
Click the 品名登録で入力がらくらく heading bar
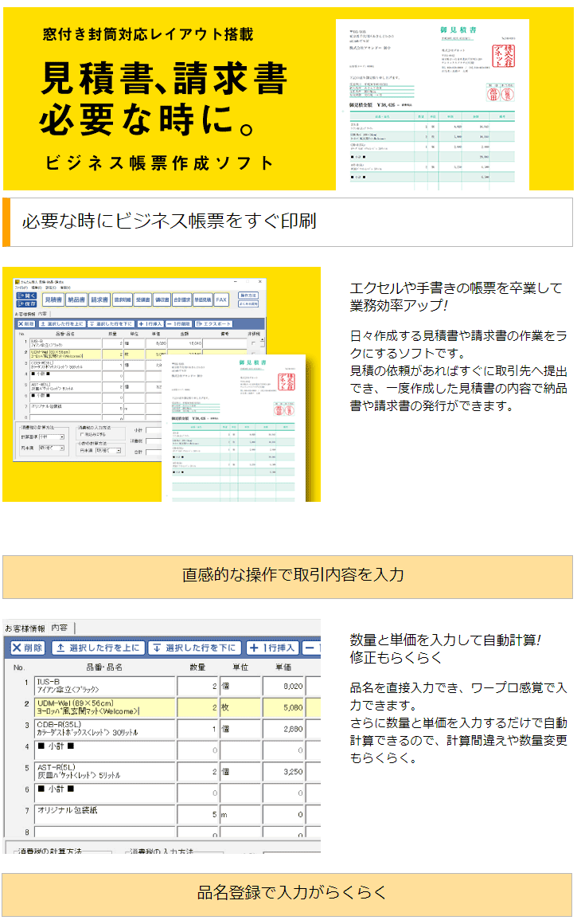tap(288, 894)
